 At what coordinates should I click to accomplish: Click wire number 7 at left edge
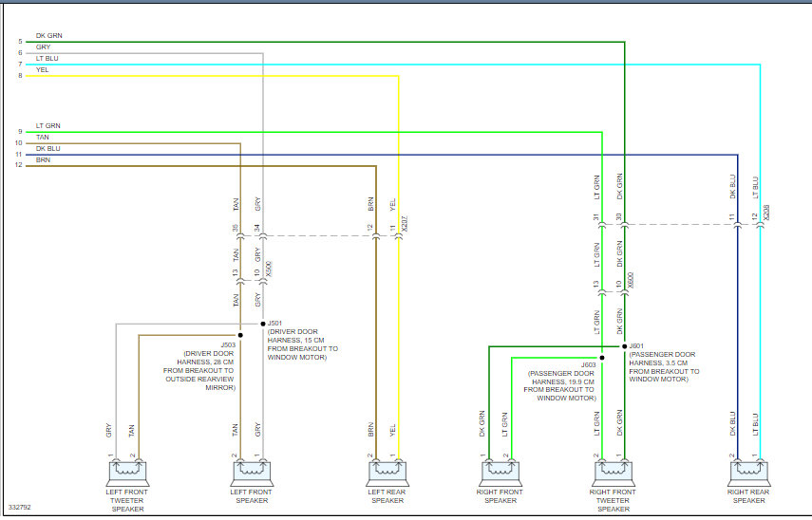tap(20, 65)
